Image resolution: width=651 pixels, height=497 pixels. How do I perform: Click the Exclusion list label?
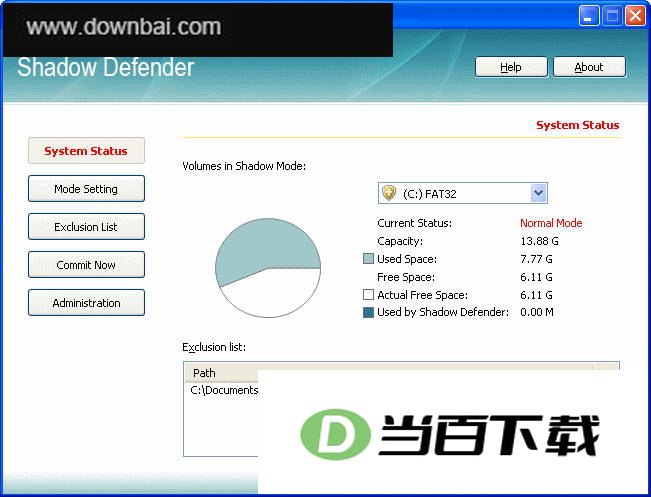(214, 347)
